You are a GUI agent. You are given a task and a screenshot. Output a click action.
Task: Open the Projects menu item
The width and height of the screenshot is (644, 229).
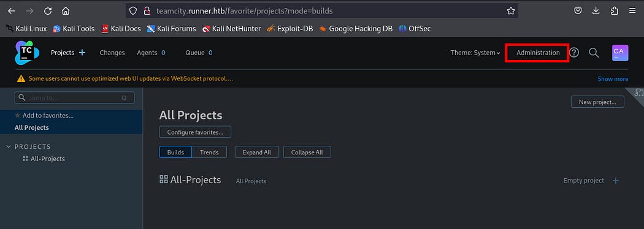click(63, 53)
